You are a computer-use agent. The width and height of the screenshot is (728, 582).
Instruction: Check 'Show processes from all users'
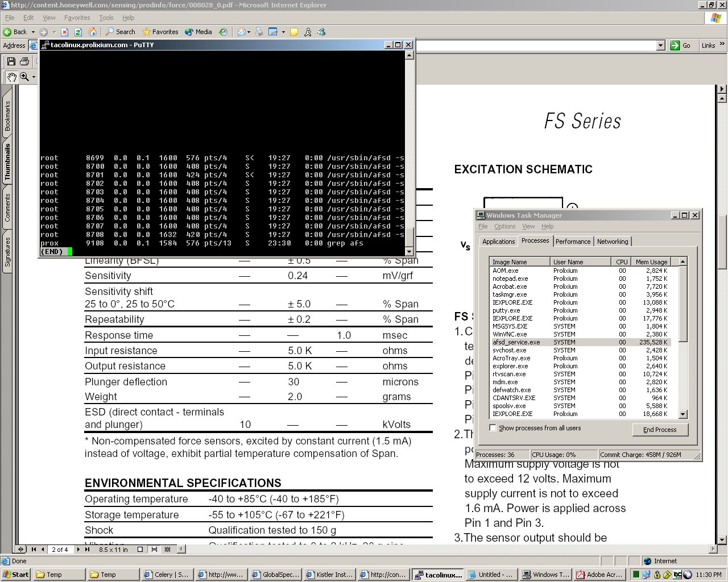pyautogui.click(x=493, y=428)
